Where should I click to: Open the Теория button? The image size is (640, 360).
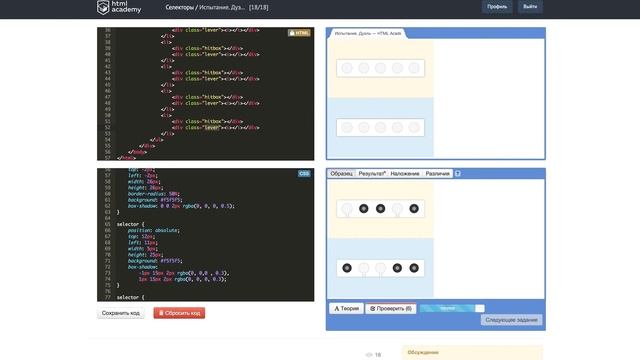(346, 309)
